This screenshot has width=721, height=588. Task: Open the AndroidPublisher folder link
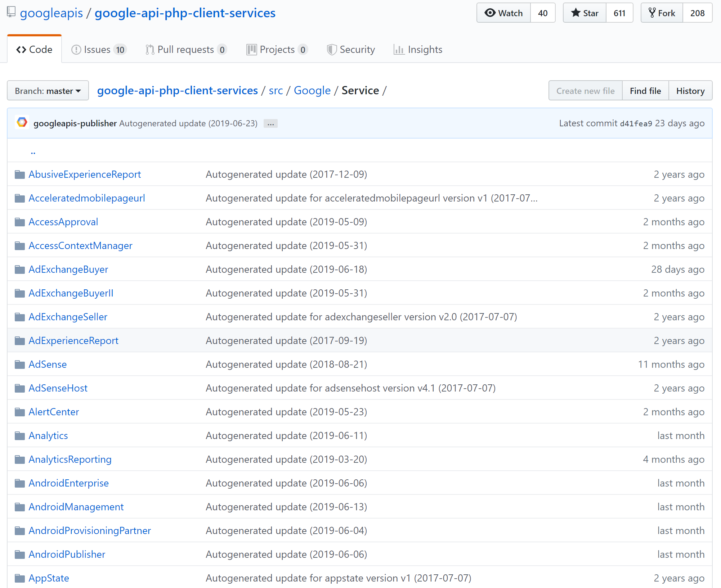(x=67, y=555)
